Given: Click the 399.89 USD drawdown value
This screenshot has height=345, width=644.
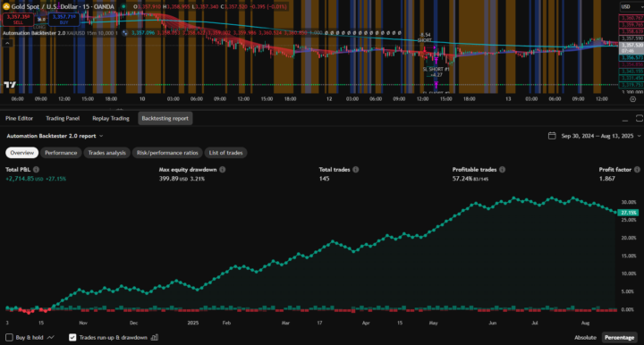Looking at the screenshot, I should [x=174, y=179].
